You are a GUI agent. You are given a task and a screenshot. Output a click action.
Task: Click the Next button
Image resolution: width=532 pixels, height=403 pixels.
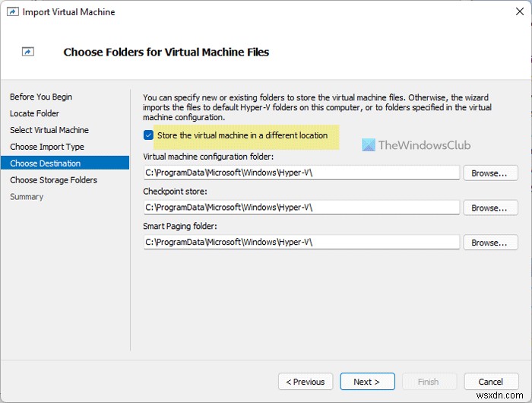[x=367, y=382]
